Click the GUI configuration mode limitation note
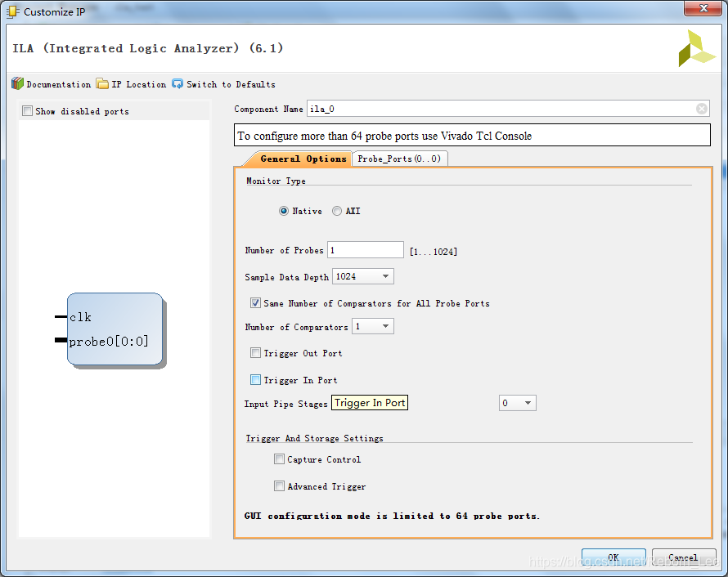The height and width of the screenshot is (577, 728). [x=393, y=516]
